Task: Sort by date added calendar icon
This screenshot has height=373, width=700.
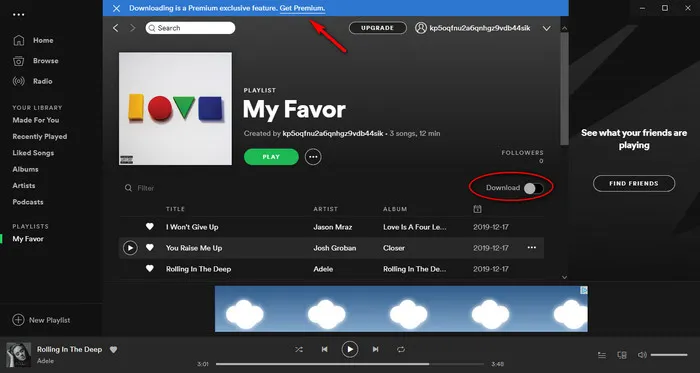Action: tap(477, 209)
